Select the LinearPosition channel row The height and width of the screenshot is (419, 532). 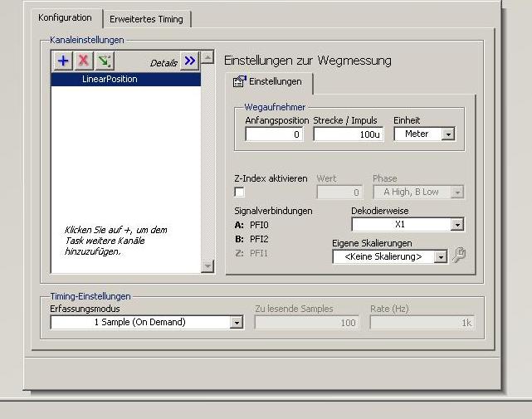tap(126, 79)
